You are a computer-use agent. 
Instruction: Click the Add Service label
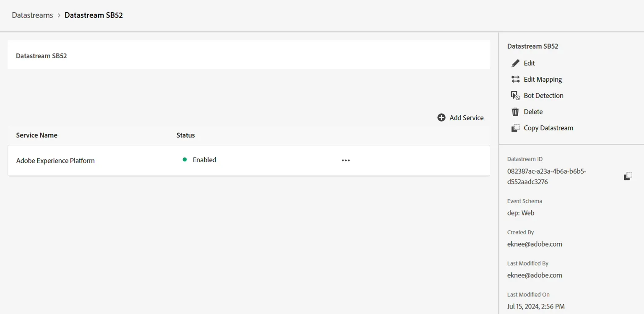pyautogui.click(x=466, y=118)
